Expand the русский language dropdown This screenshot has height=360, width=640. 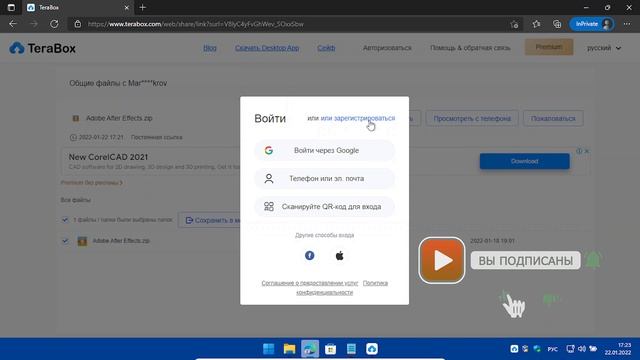(604, 48)
